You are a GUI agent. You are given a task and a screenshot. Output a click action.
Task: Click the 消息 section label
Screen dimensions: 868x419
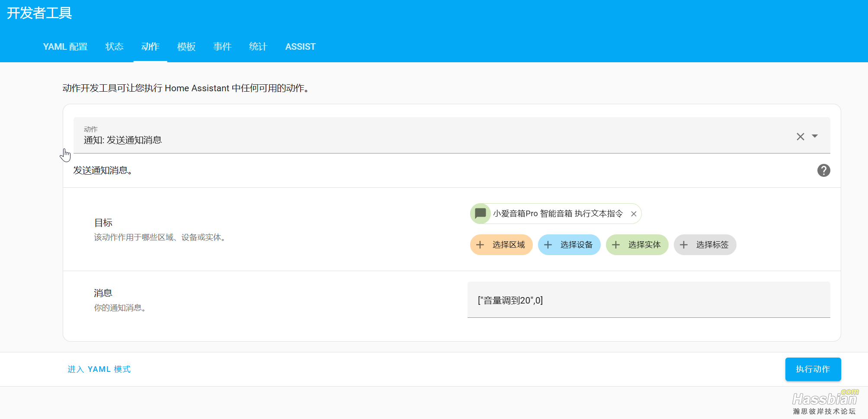click(103, 293)
